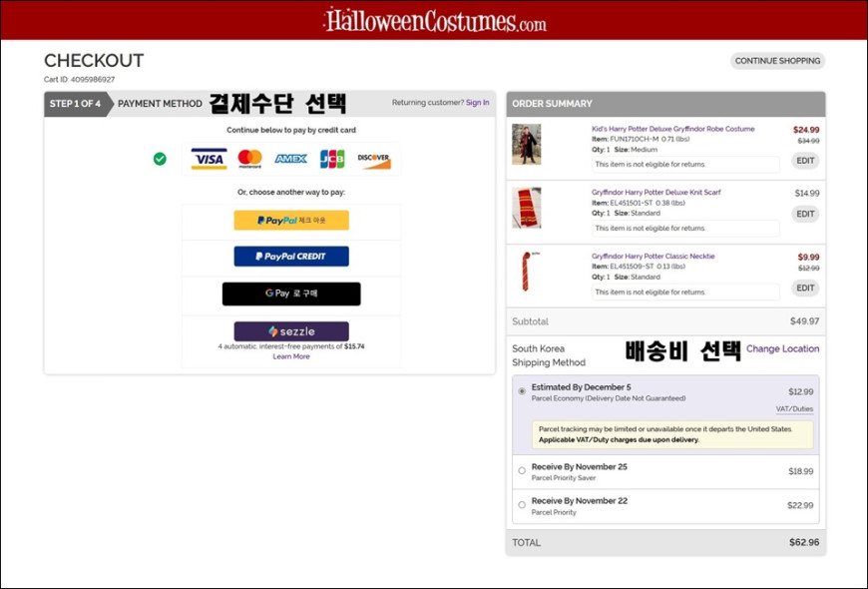Open Sezzle Learn More link
The image size is (868, 589).
pyautogui.click(x=291, y=356)
